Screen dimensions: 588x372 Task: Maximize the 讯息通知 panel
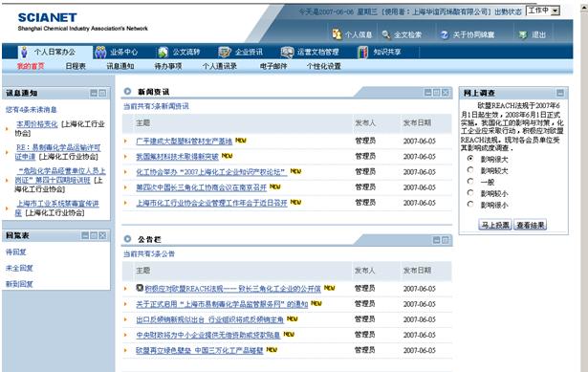point(102,93)
